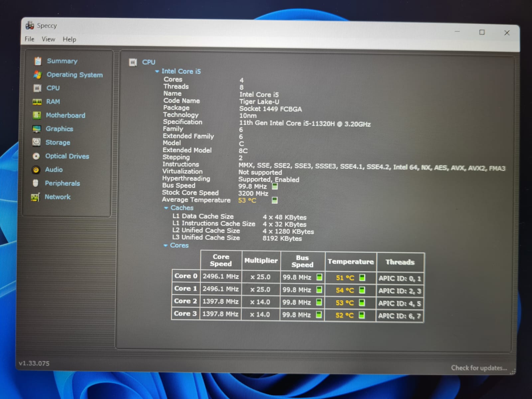Open the Peripherals section label
The image size is (532, 399).
63,183
